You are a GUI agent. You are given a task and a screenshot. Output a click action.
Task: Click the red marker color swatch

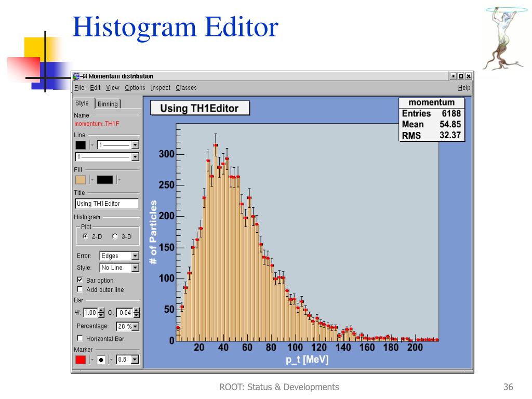(81, 360)
